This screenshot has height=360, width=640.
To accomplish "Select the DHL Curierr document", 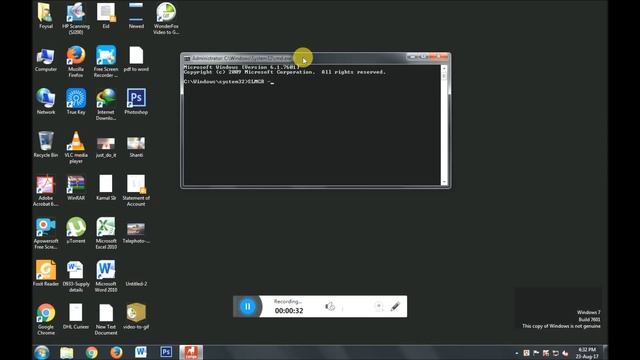I will coord(76,316).
